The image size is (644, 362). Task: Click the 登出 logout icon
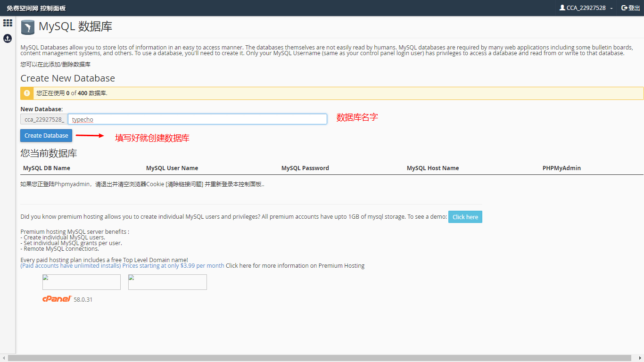click(624, 8)
